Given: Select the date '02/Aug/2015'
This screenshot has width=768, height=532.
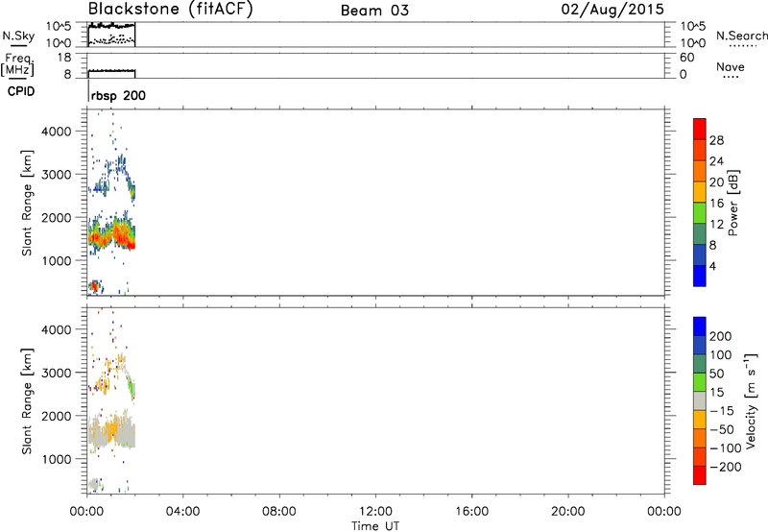Looking at the screenshot, I should (612, 10).
